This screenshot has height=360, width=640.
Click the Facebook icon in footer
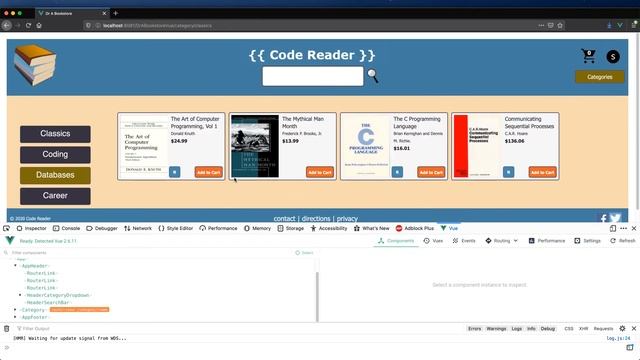pos(603,219)
